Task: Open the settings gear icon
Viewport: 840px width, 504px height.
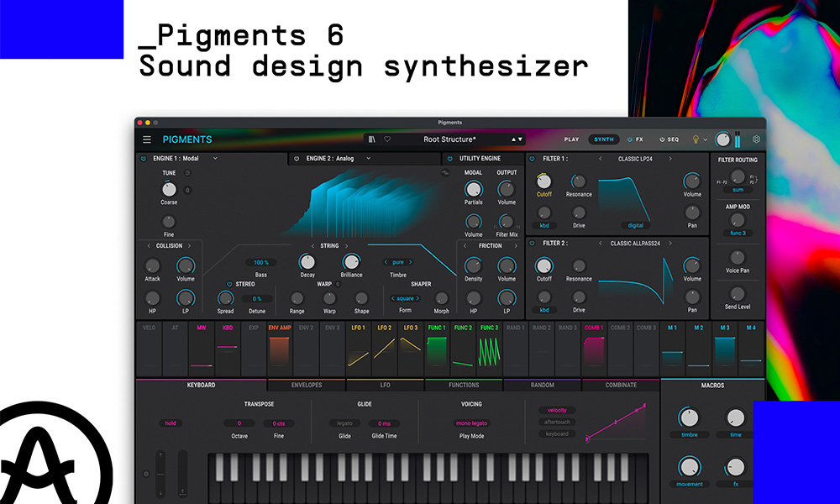Action: (x=757, y=139)
